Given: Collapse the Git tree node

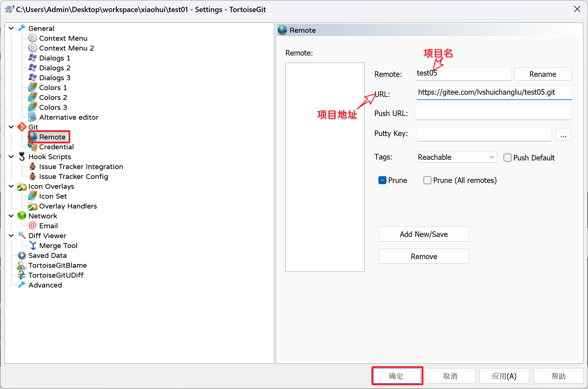Looking at the screenshot, I should tap(11, 127).
